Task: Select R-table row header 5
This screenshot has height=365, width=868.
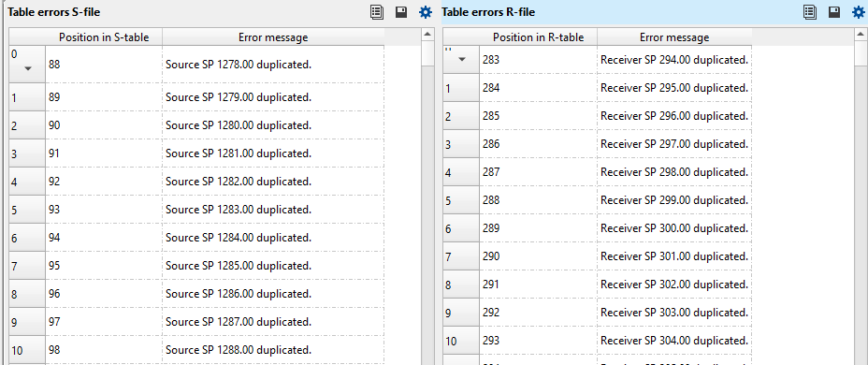Action: click(462, 200)
